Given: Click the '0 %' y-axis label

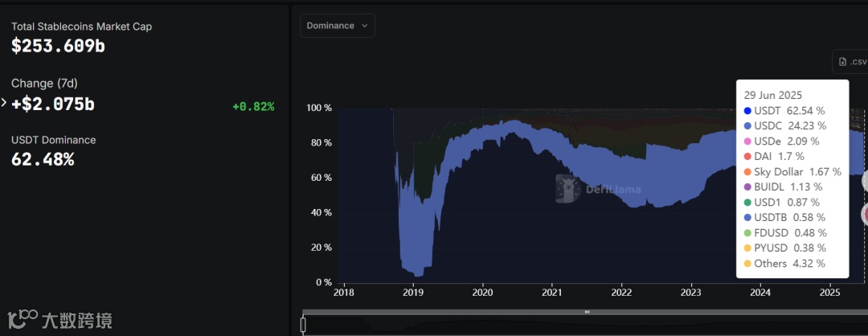Looking at the screenshot, I should point(323,282).
